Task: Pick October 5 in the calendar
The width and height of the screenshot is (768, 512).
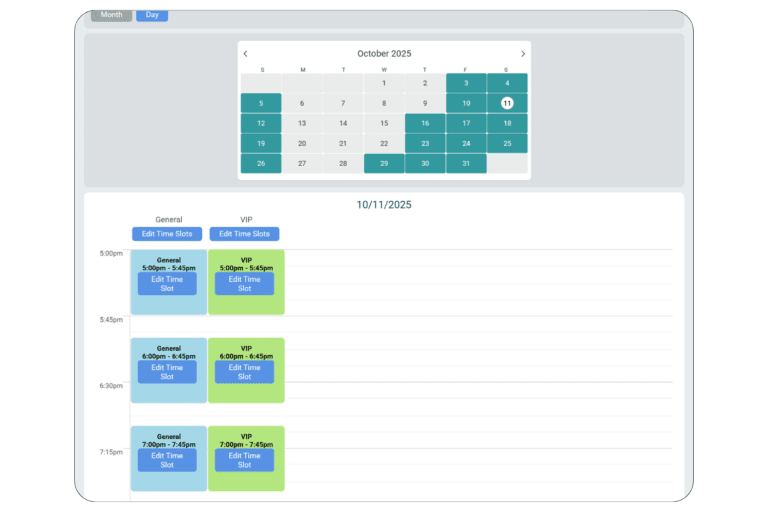Action: tap(261, 103)
